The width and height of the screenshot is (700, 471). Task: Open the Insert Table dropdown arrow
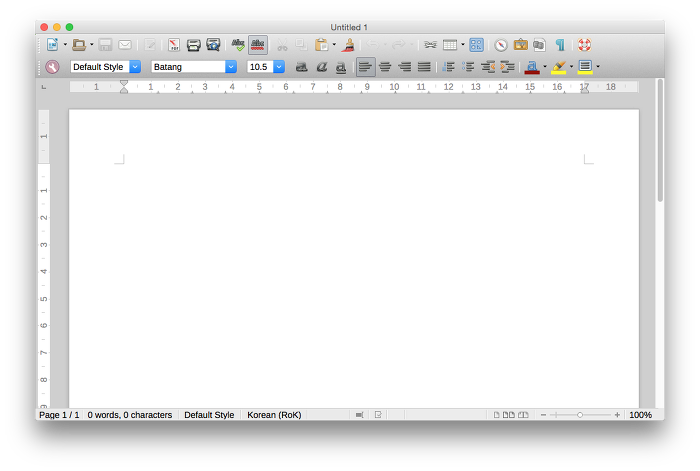(463, 45)
